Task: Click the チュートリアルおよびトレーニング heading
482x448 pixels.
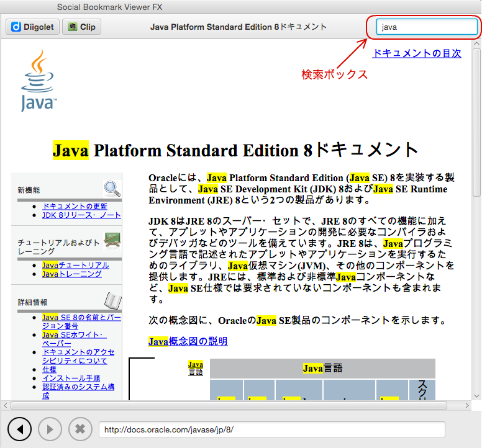Action: pyautogui.click(x=58, y=247)
